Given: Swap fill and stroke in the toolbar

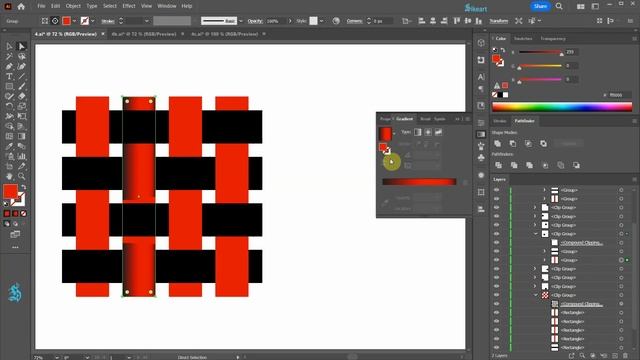Looking at the screenshot, I should click(23, 187).
